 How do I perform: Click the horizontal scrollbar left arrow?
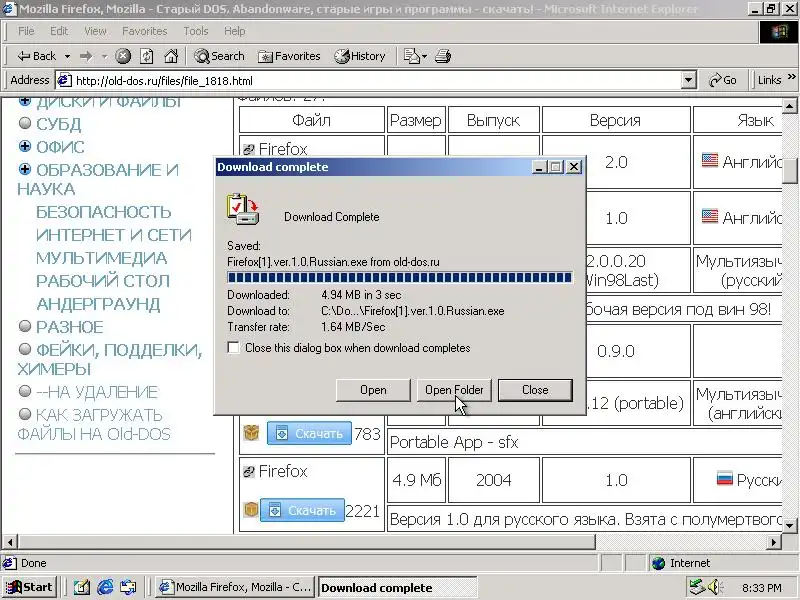coord(10,542)
